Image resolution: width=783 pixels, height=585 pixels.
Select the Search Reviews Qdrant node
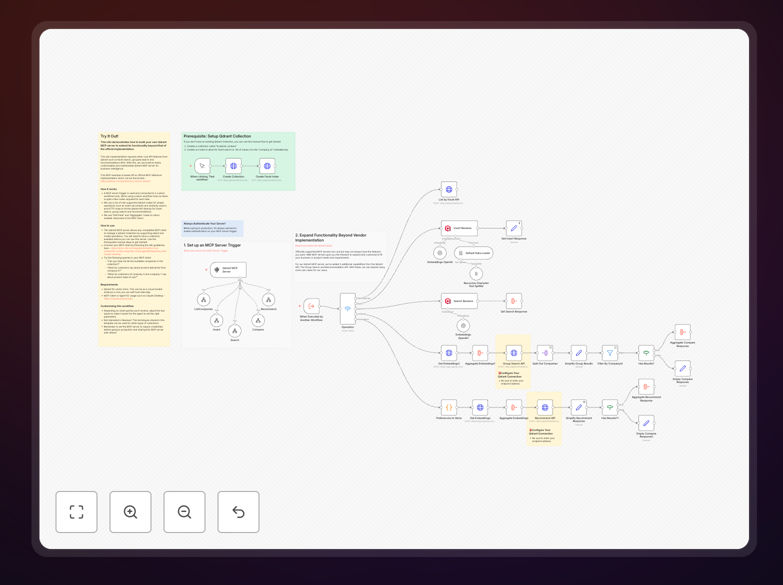pos(459,301)
